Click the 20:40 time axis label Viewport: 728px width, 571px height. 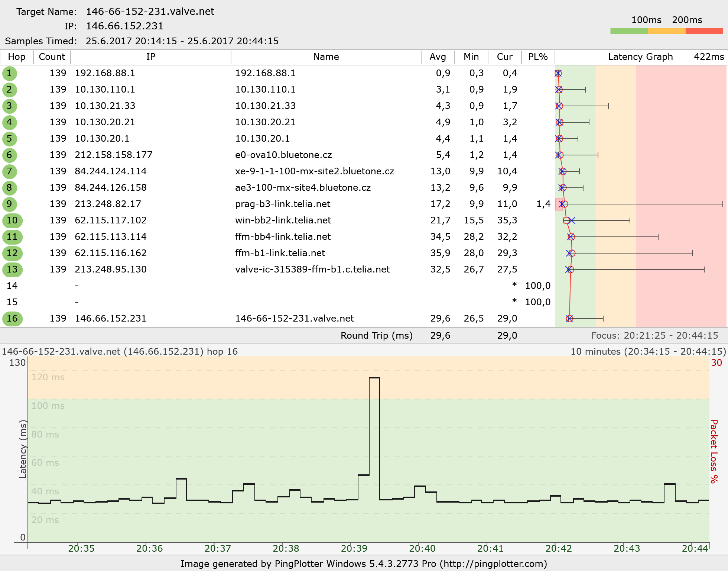tap(422, 548)
